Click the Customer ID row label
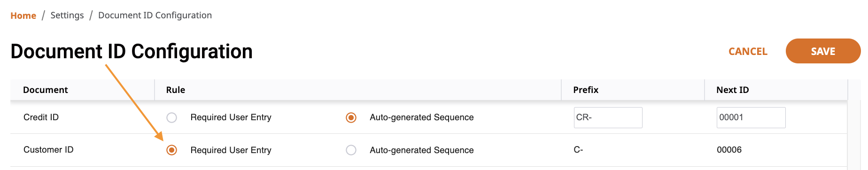 click(x=48, y=150)
